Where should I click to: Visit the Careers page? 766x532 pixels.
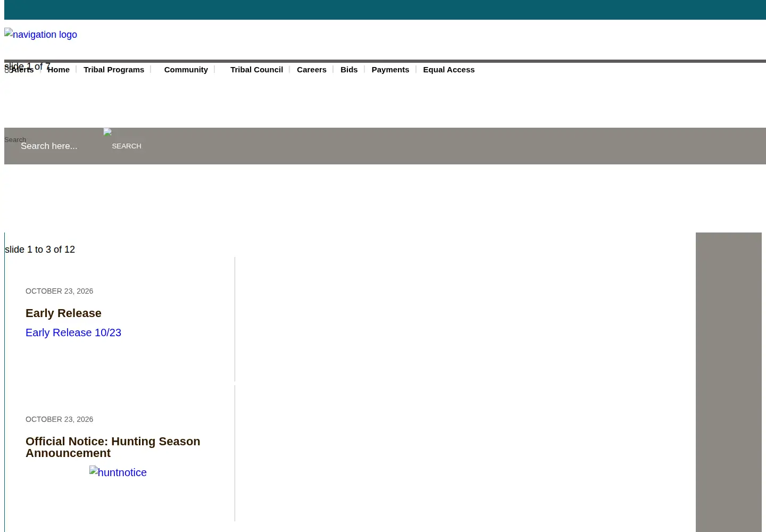tap(312, 70)
